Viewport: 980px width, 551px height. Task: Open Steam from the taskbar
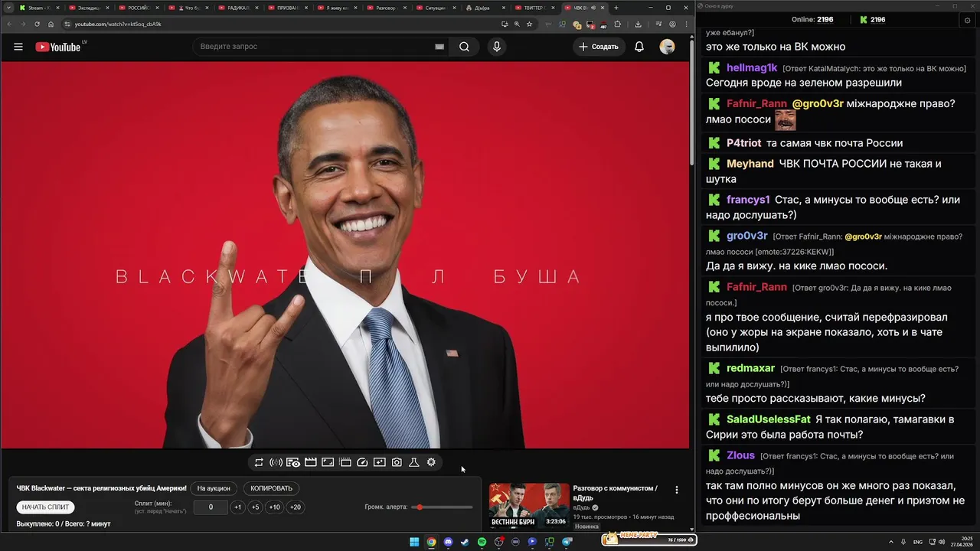point(465,542)
